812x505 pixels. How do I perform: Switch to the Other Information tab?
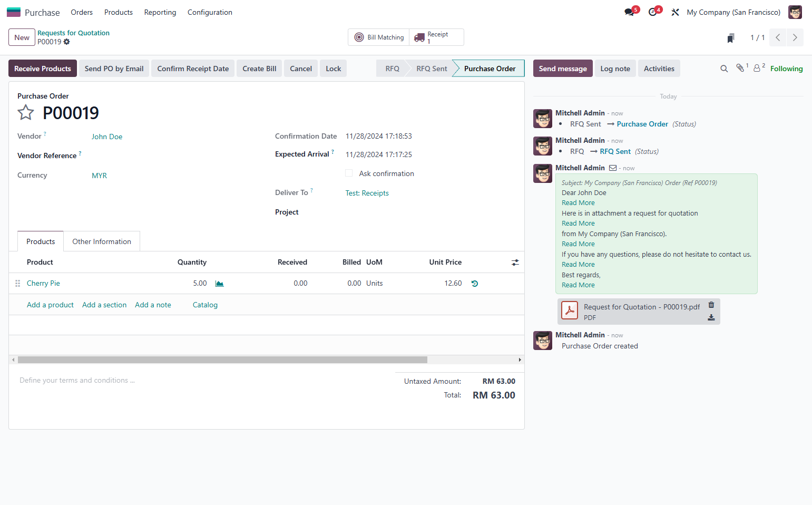coord(102,241)
